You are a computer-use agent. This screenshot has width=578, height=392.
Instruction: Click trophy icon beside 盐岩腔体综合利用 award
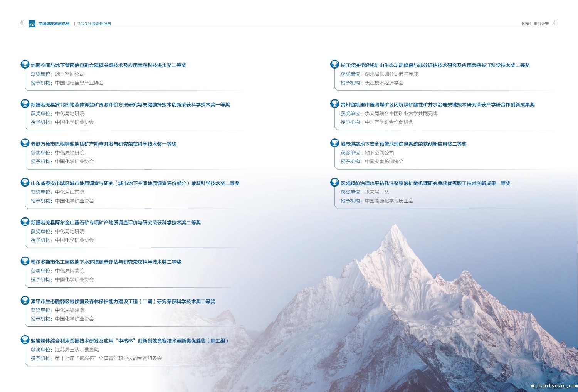(25, 340)
